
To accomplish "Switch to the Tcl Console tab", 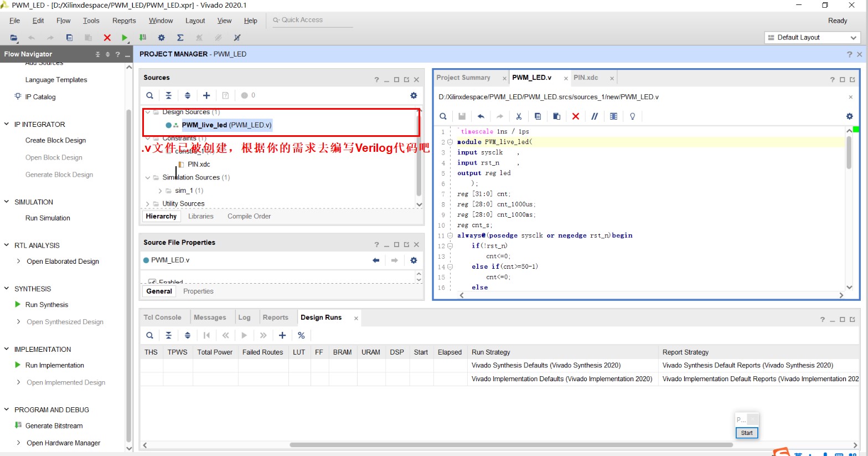I will pyautogui.click(x=162, y=317).
